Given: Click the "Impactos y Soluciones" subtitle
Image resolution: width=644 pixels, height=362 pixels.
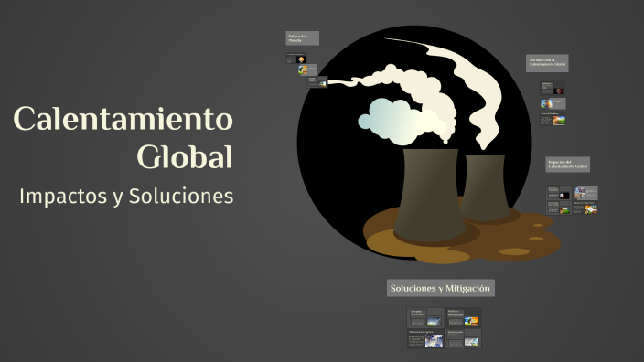Looking at the screenshot, I should [126, 196].
